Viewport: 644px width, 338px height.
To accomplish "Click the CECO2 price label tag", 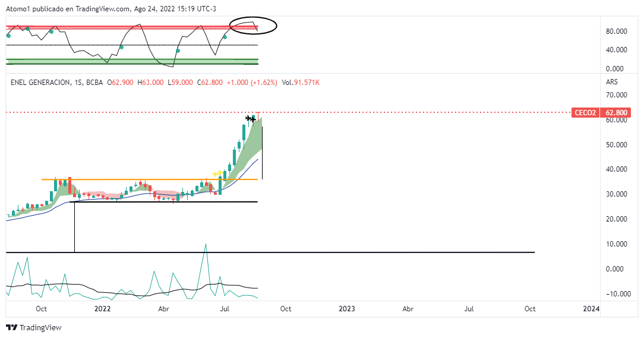I will pyautogui.click(x=585, y=112).
